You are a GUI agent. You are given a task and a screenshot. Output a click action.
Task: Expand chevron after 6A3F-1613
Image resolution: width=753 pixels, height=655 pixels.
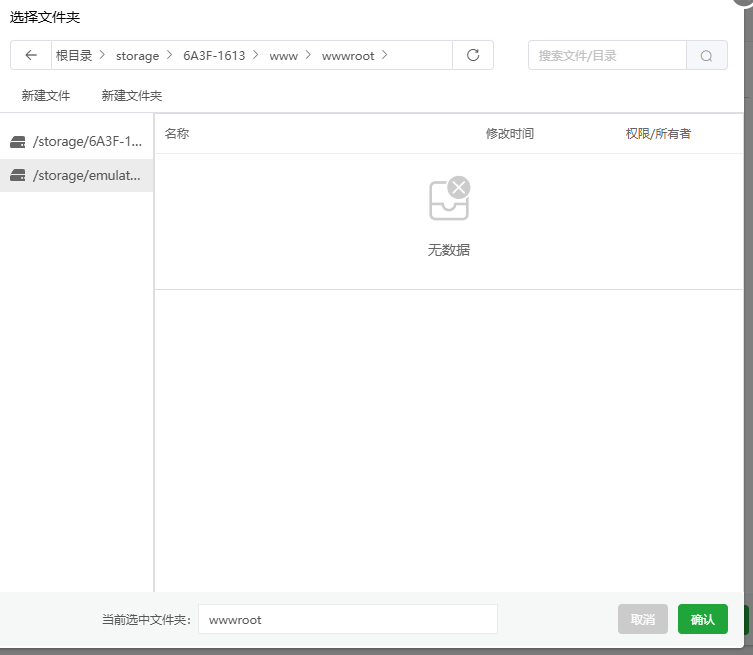click(255, 55)
